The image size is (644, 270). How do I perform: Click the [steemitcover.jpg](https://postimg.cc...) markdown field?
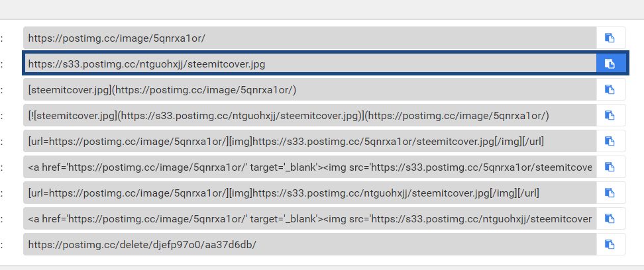pos(309,89)
